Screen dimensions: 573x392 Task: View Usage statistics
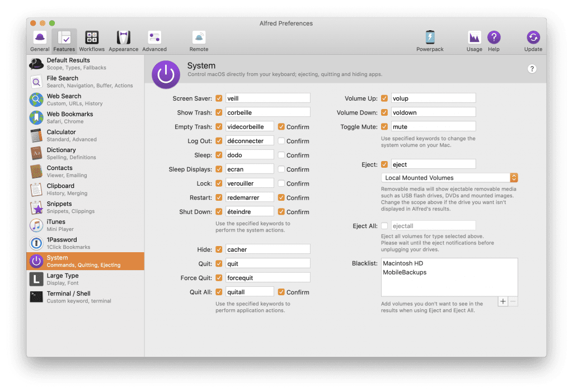coord(475,41)
